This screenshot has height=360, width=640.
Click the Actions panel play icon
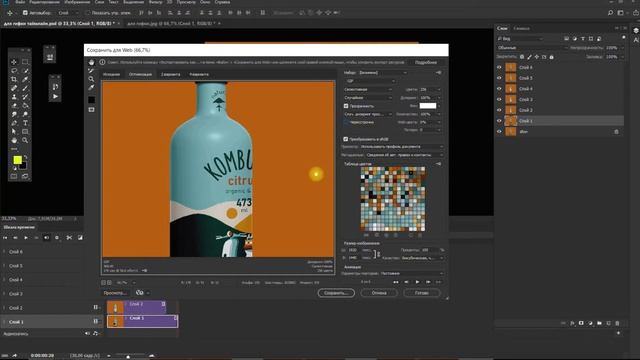tap(55, 97)
